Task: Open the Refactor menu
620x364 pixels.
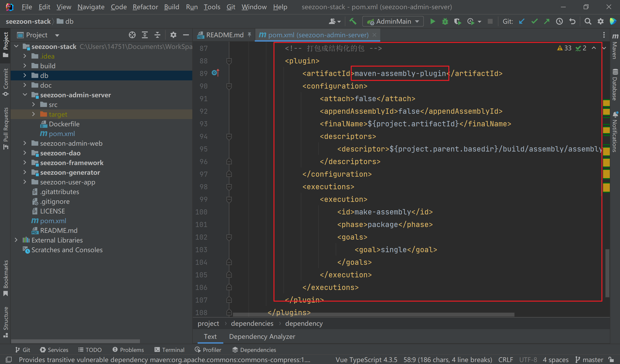Action: 145,7
